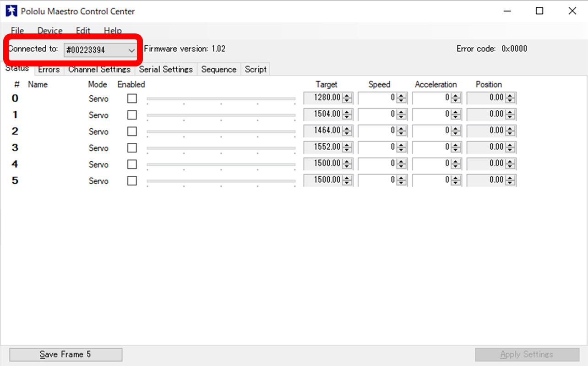This screenshot has height=366, width=588.
Task: Open the Edit menu
Action: (x=83, y=31)
